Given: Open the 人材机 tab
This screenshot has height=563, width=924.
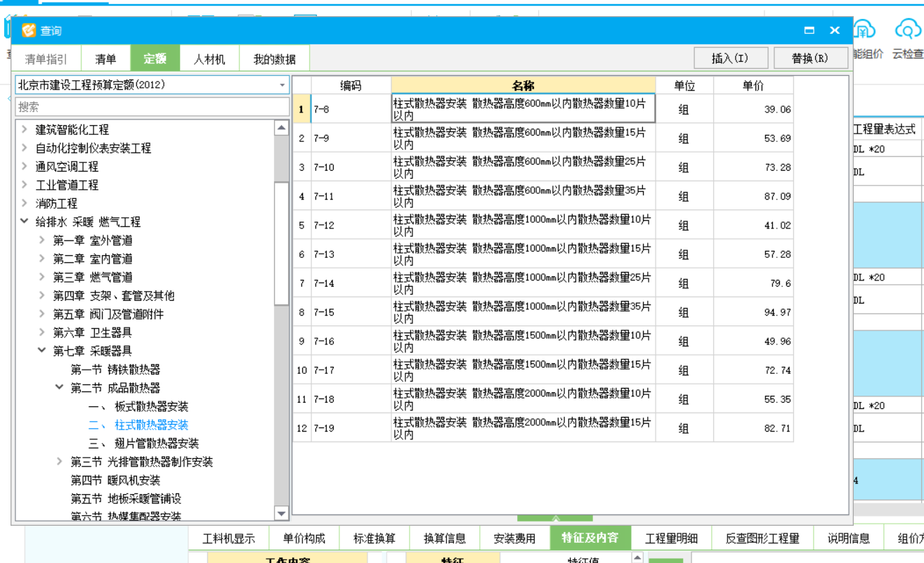Looking at the screenshot, I should [x=209, y=59].
